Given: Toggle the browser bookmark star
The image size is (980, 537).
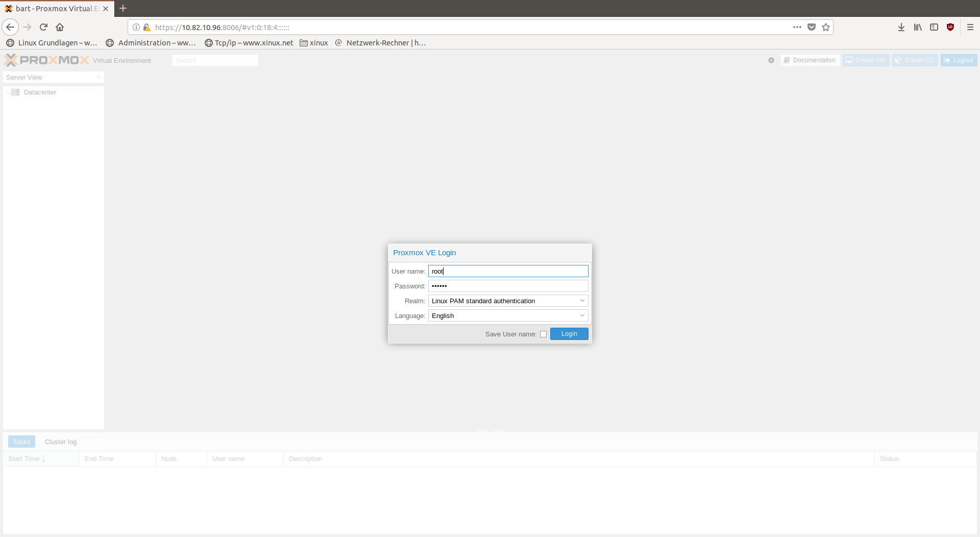Looking at the screenshot, I should 825,27.
